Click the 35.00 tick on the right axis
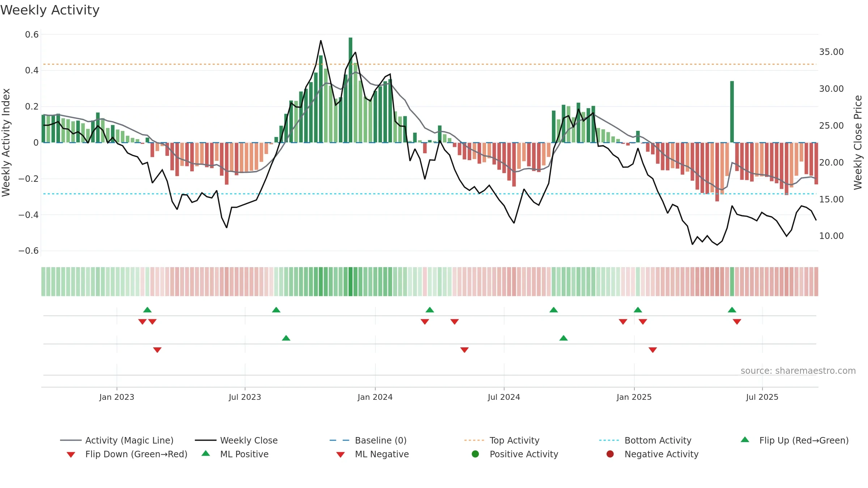 pos(831,52)
